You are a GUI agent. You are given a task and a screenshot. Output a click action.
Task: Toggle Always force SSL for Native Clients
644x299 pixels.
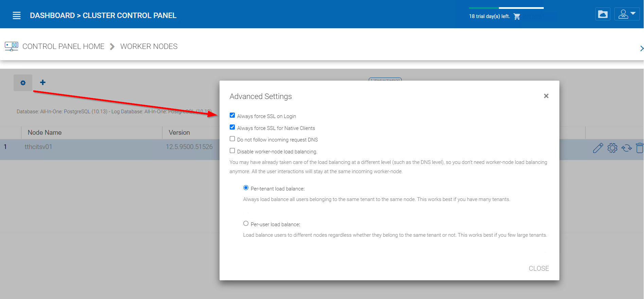(x=232, y=127)
